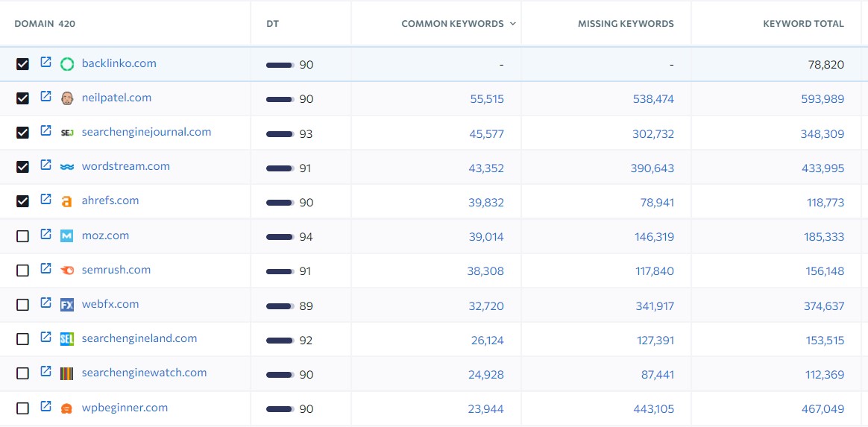
Task: Click the webfx FX favicon
Action: [x=67, y=305]
